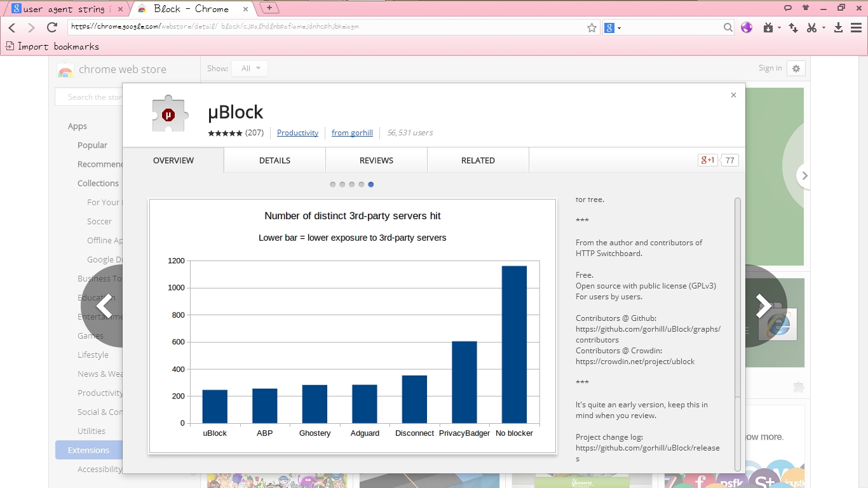868x488 pixels.
Task: Click the scissors screenshot tool icon
Action: coord(811,27)
